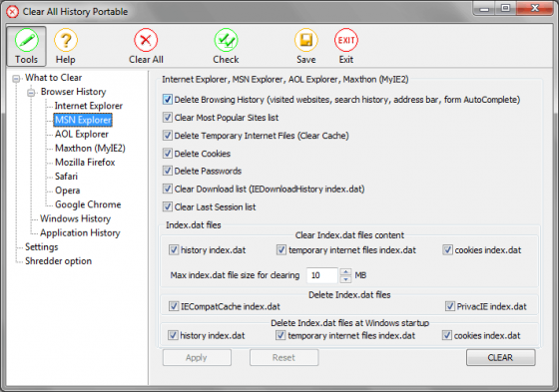This screenshot has width=559, height=392.
Task: Toggle Delete Cookies checkbox
Action: [x=168, y=154]
